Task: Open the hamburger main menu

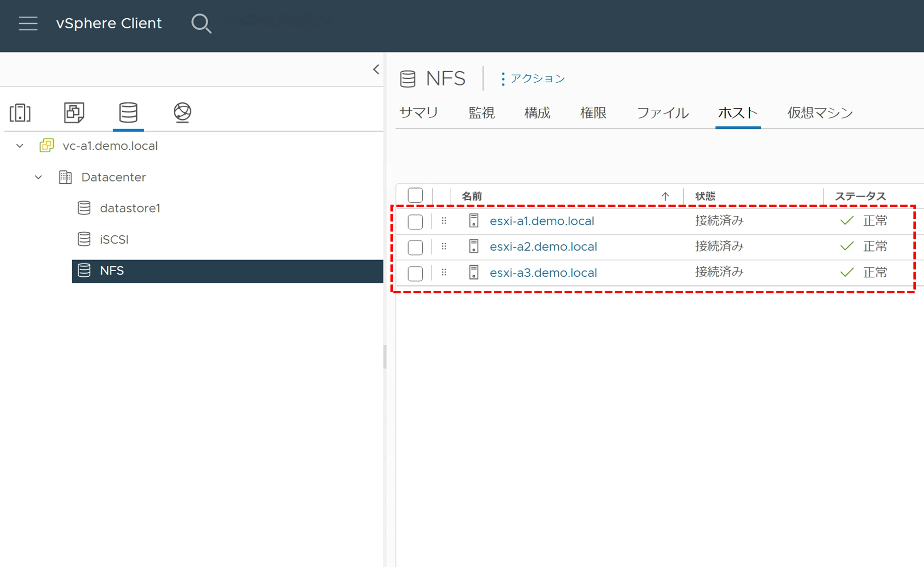Action: (x=28, y=23)
